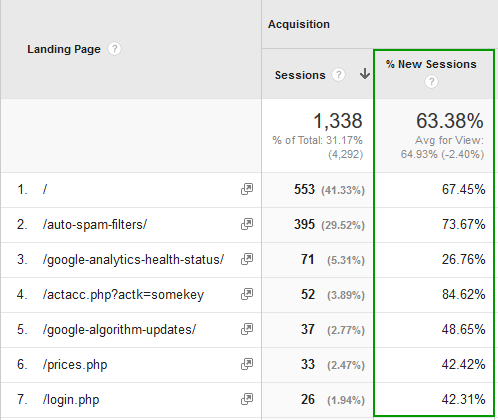The height and width of the screenshot is (420, 498).
Task: Select the /auto-spam-filters/ landing page link
Action: [95, 224]
